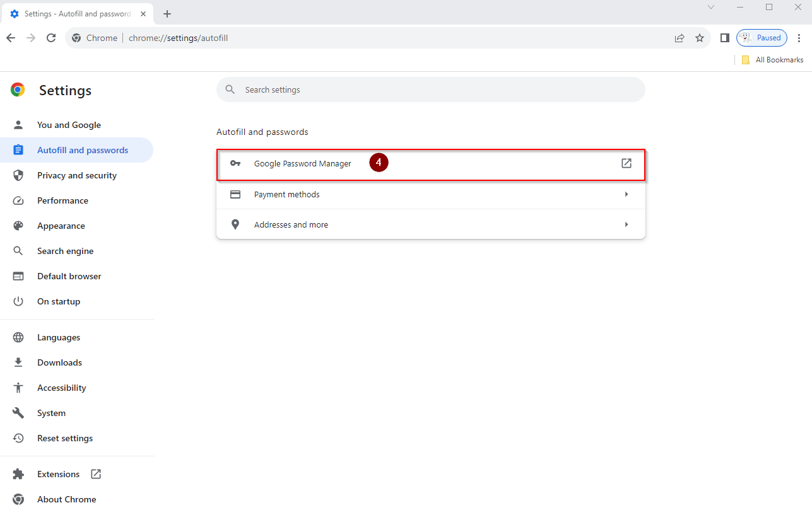
Task: Click the speedometer icon for Performance
Action: [x=18, y=200]
